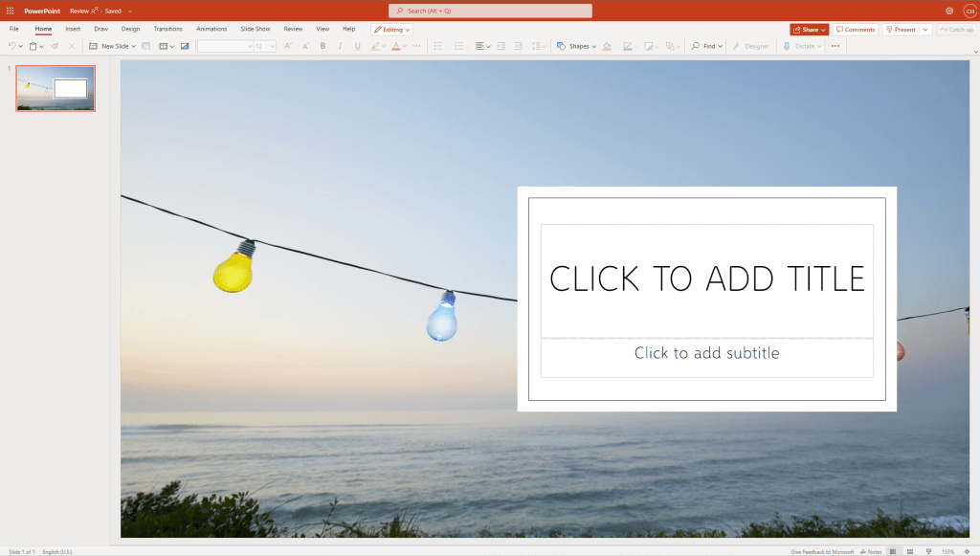The image size is (980, 556).
Task: Click the Format Painter icon
Action: [x=55, y=46]
